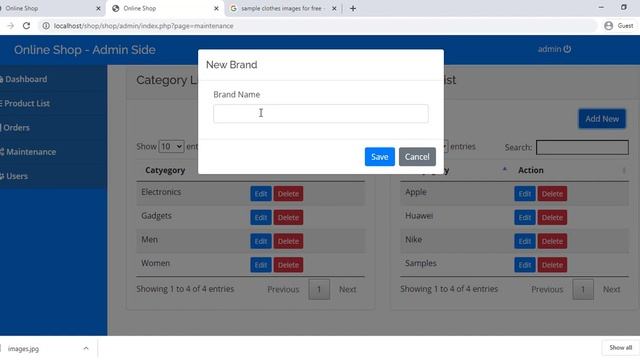Sort by the Action column header
Image resolution: width=640 pixels, height=360 pixels.
click(531, 170)
